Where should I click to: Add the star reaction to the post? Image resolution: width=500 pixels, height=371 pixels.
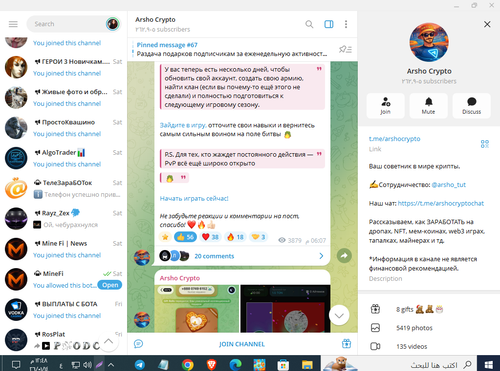click(x=165, y=237)
